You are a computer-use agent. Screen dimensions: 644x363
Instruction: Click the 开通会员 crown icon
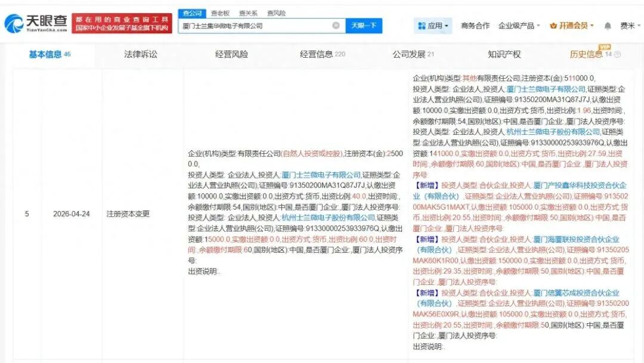[x=553, y=26]
